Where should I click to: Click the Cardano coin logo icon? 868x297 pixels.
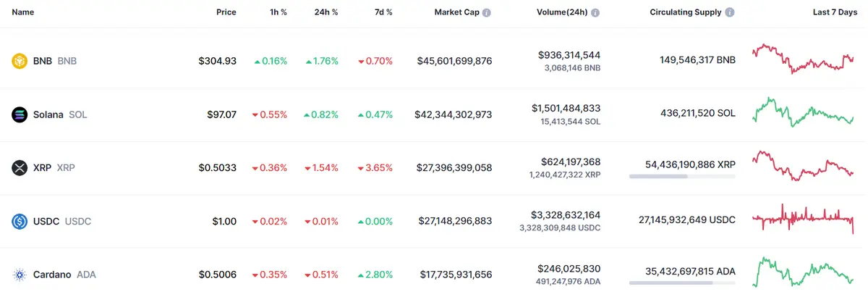pos(20,275)
